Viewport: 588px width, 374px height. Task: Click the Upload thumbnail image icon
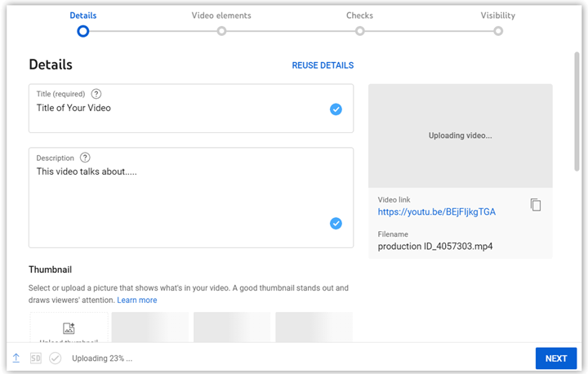coord(69,328)
